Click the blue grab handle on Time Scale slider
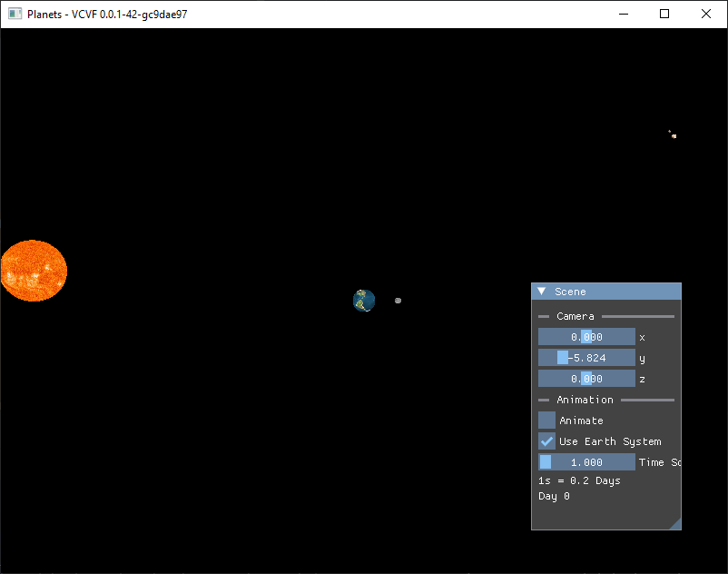The image size is (728, 574). (545, 461)
